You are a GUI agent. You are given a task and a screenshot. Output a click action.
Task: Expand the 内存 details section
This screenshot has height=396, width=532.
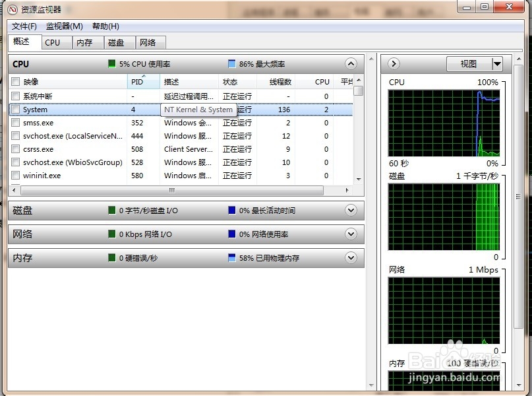(x=351, y=257)
